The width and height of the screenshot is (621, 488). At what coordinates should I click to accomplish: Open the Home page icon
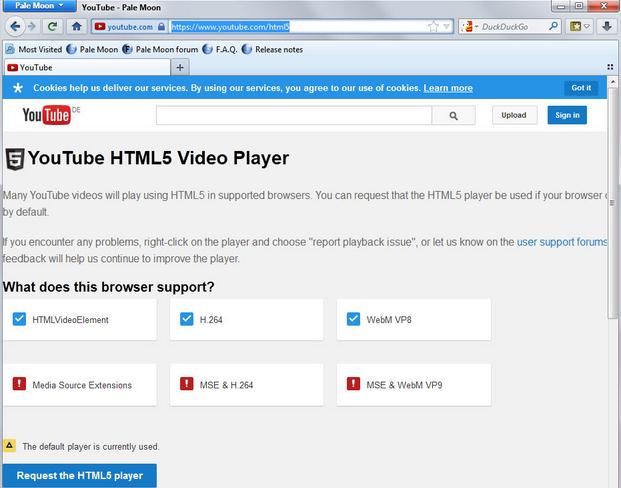[76, 27]
